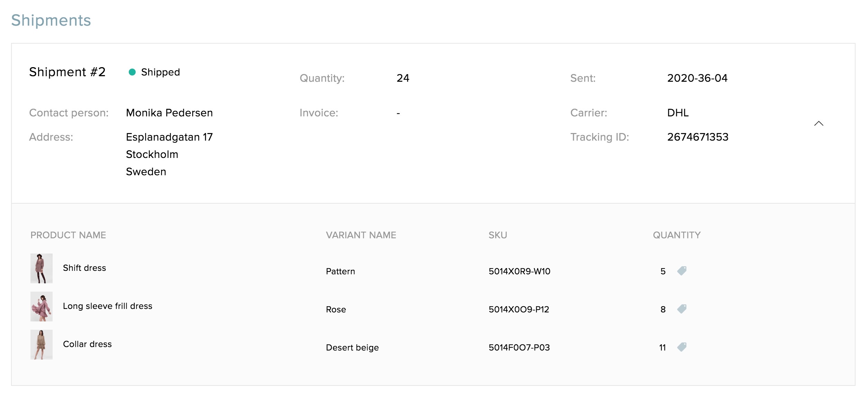
Task: Click tracking ID 2674671353
Action: [698, 137]
